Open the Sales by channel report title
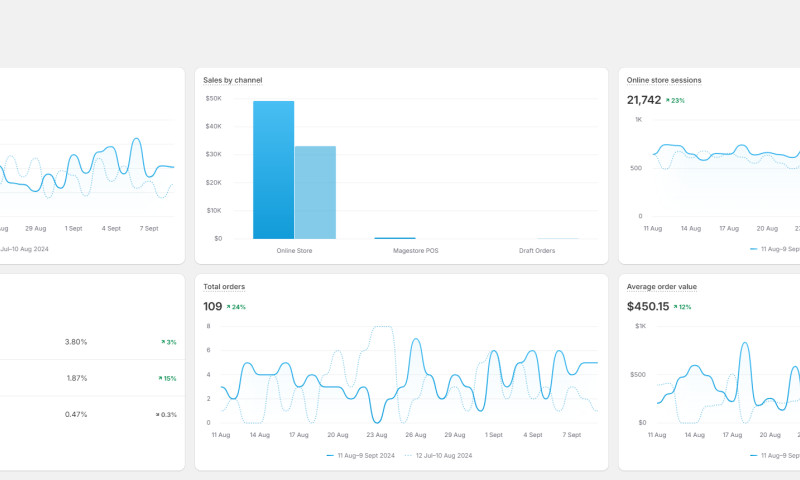This screenshot has width=800, height=480. (x=232, y=80)
